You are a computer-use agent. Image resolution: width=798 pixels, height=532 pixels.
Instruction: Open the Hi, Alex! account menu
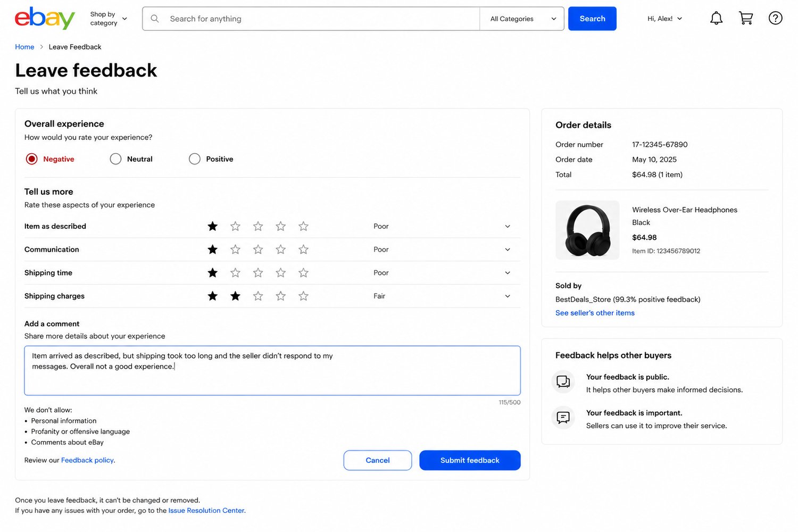(664, 19)
